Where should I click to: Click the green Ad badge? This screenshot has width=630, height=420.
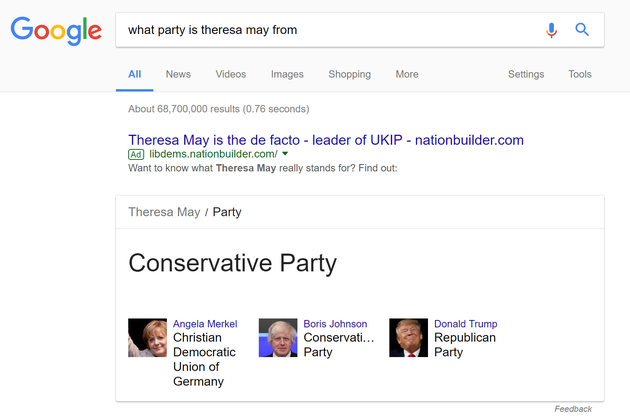(136, 154)
